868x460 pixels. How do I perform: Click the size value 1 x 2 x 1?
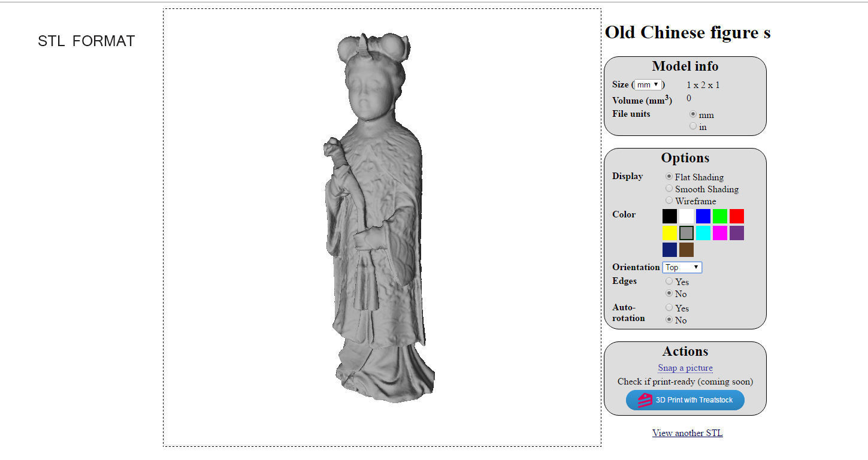pos(703,85)
